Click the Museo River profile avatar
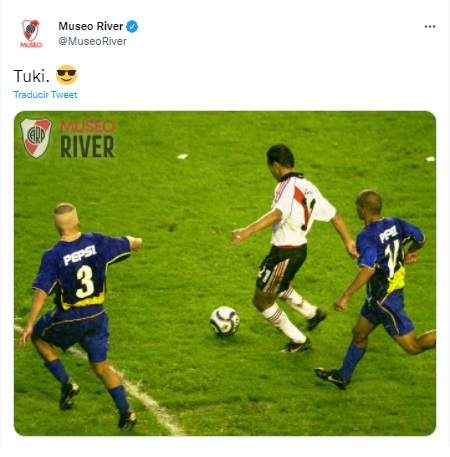 point(31,33)
